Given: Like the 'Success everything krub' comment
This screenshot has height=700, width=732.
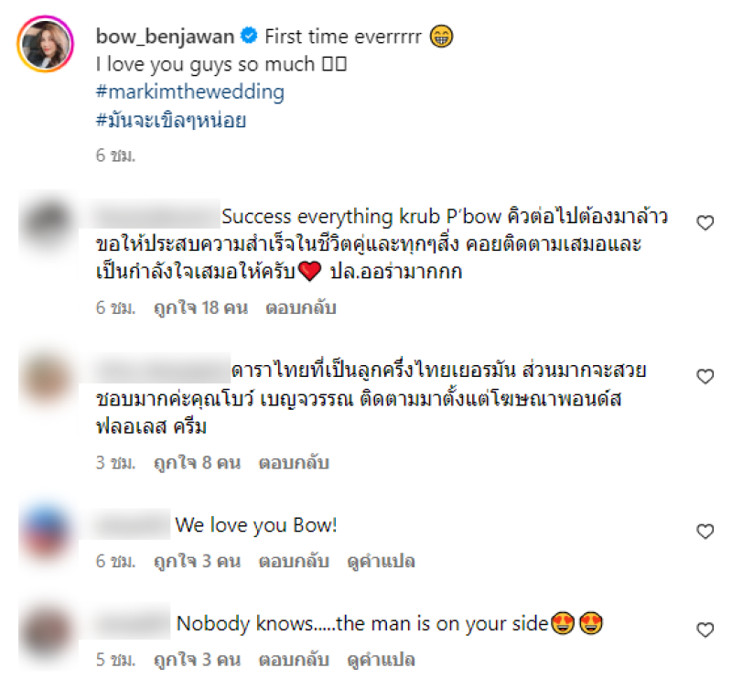Looking at the screenshot, I should coord(705,223).
